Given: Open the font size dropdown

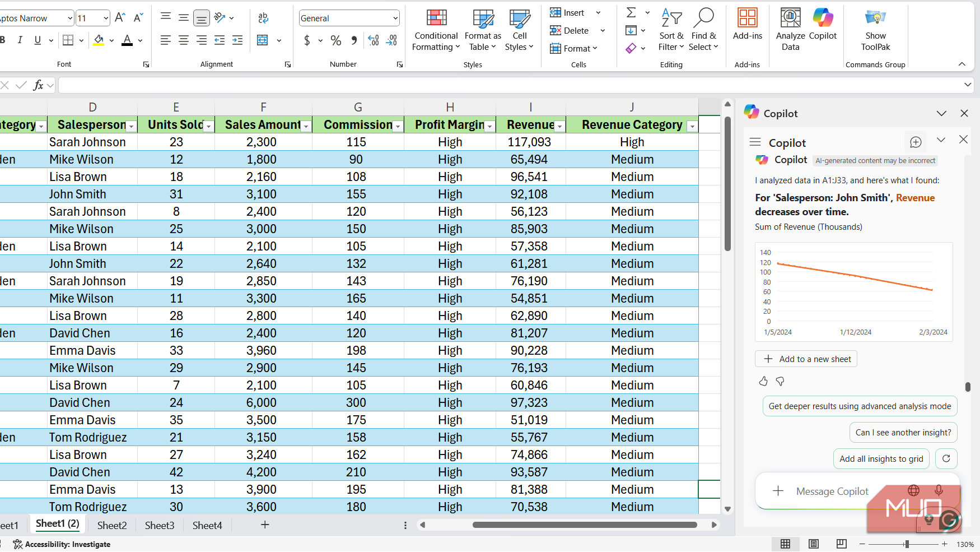Looking at the screenshot, I should tap(106, 18).
